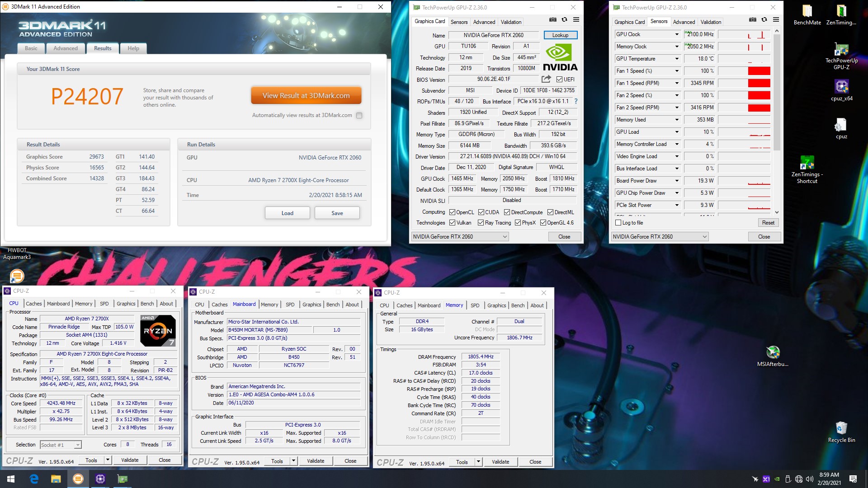Click the GPU Name field in GPU-Z
This screenshot has width=868, height=488.
point(493,35)
